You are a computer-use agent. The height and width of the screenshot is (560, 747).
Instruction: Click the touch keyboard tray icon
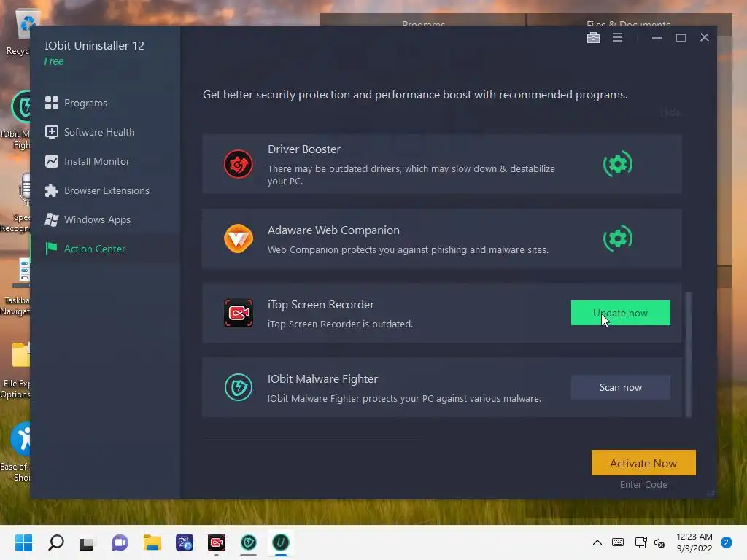[x=618, y=542]
